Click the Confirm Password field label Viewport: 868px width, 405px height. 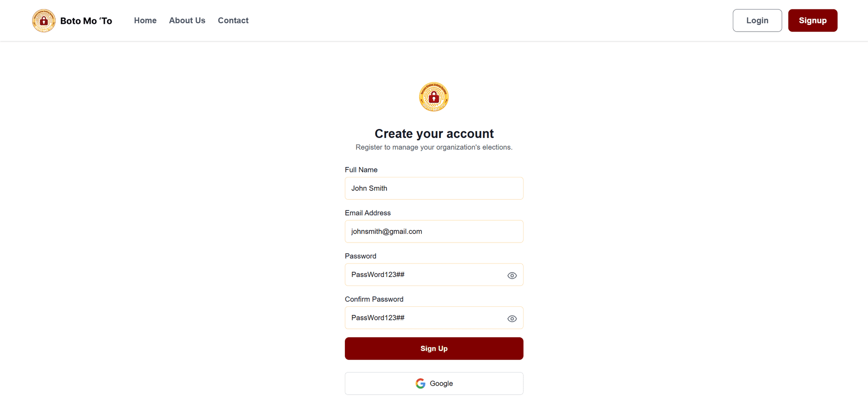coord(374,299)
